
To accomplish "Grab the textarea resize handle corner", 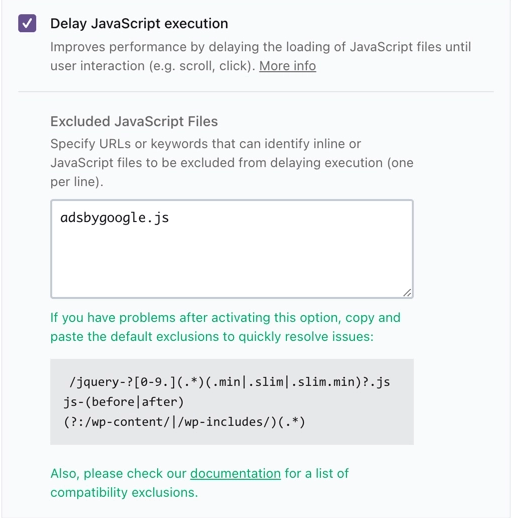I will (x=407, y=292).
